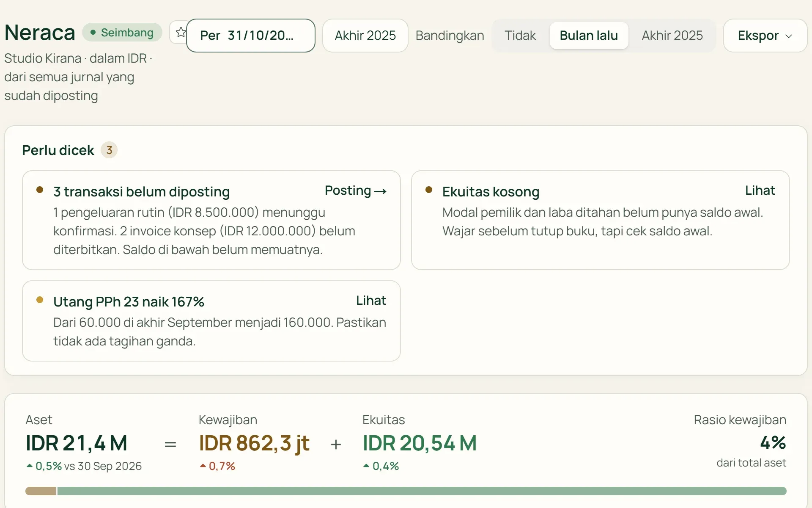The image size is (812, 508).
Task: Click the Ekuitas change indicator 0,4%
Action: coord(381,466)
